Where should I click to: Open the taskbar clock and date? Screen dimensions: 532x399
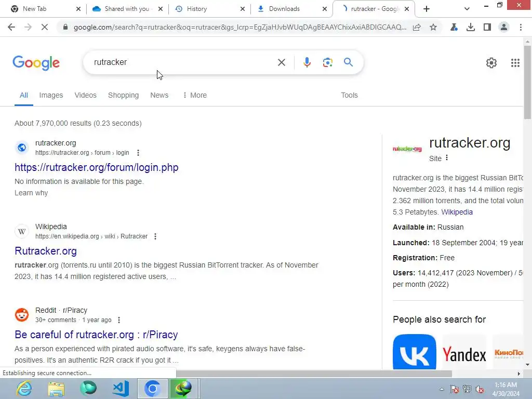506,389
